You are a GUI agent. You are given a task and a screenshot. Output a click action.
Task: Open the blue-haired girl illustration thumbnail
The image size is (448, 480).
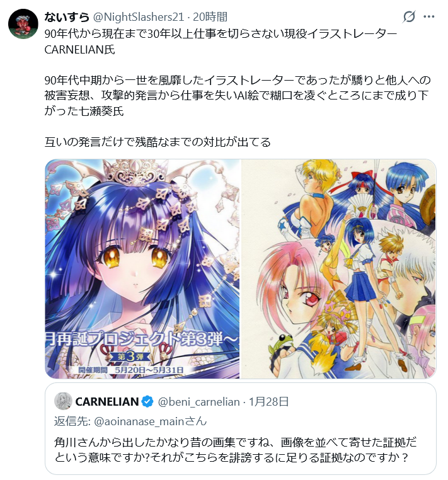coord(142,269)
